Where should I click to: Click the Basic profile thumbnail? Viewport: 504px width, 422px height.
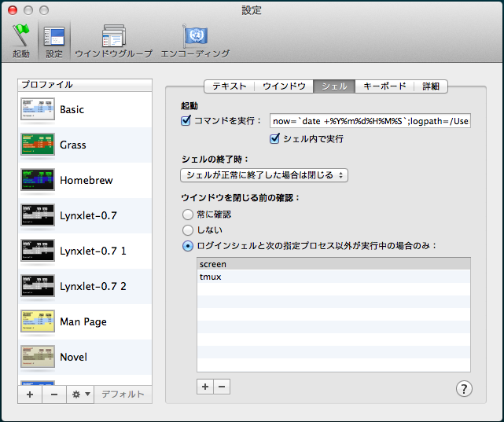(x=38, y=109)
